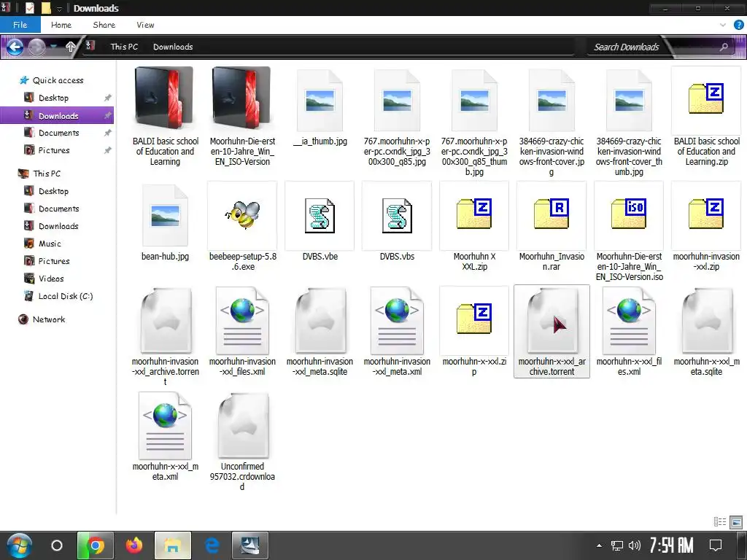Switch to the Share ribbon tab
The image size is (747, 560).
tap(104, 25)
